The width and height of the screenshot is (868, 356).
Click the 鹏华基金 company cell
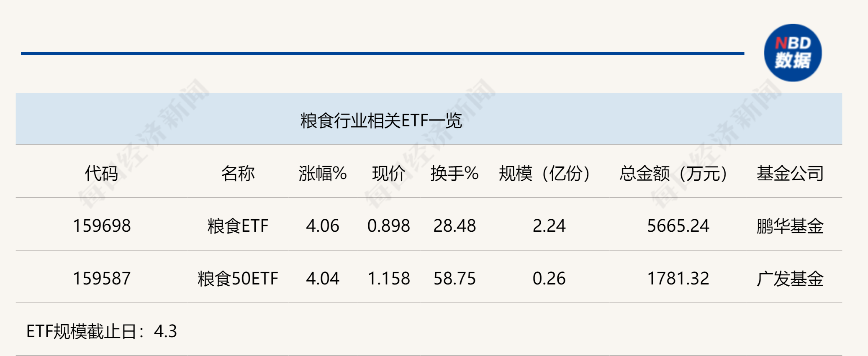(x=790, y=226)
